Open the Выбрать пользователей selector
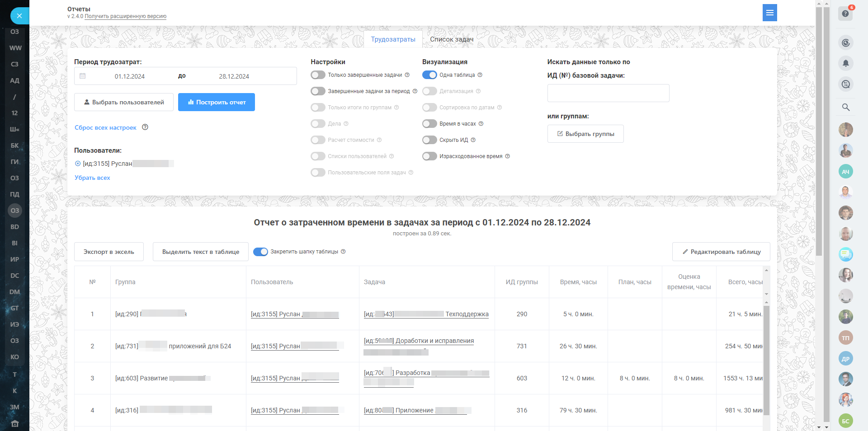Screen dimensions: 868x431 (x=123, y=102)
